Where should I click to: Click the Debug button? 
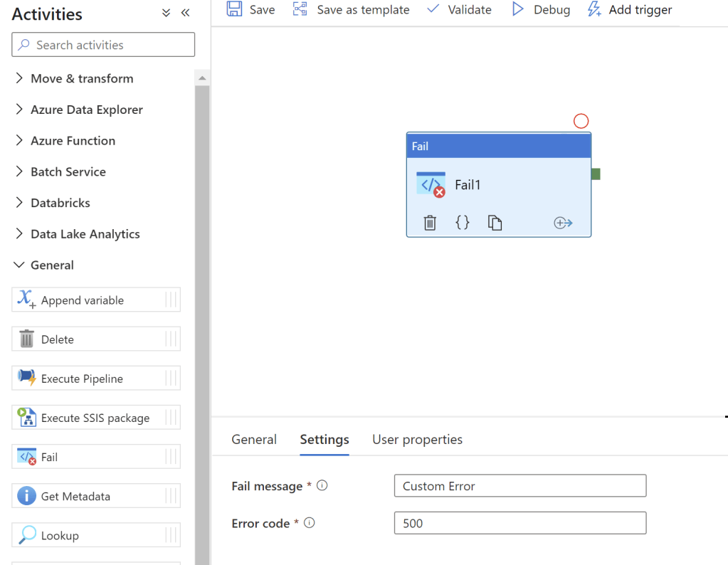pyautogui.click(x=541, y=9)
